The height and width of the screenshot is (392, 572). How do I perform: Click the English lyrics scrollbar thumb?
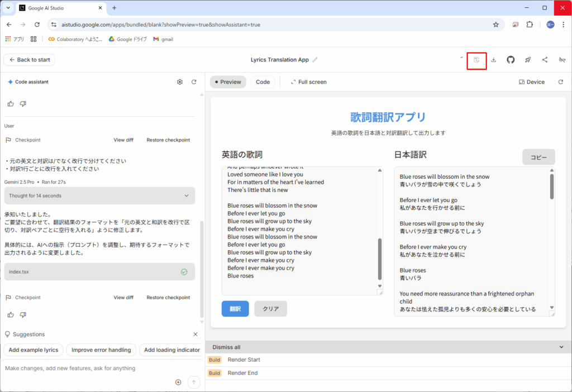pyautogui.click(x=380, y=259)
